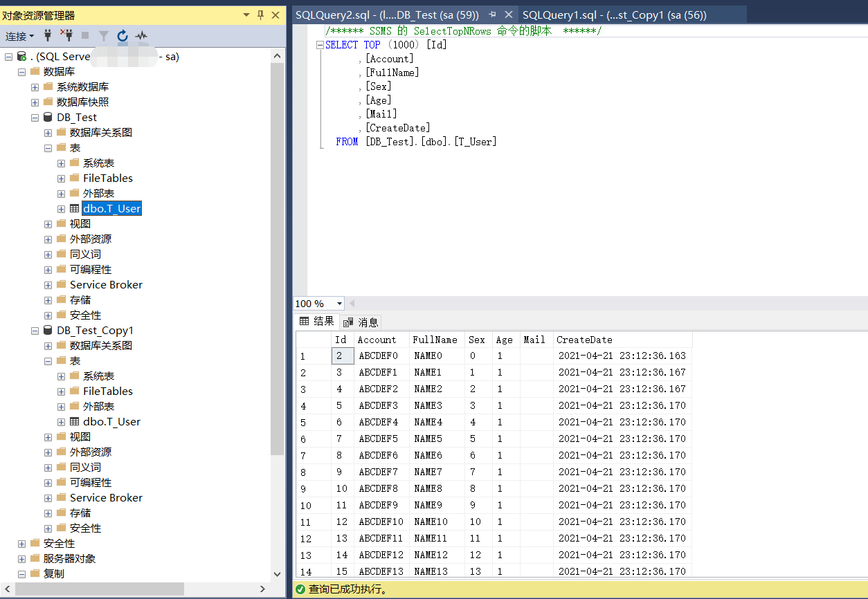Click the 数据库 folder icon
The image size is (868, 599).
coord(35,71)
